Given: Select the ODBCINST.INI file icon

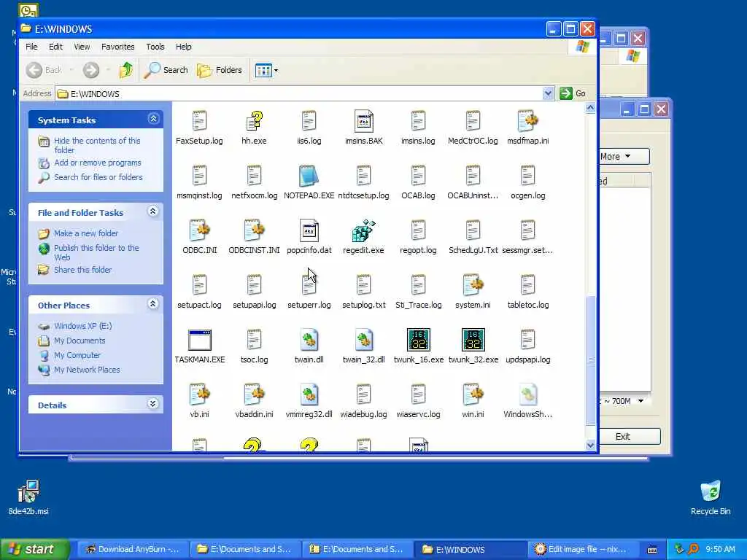Looking at the screenshot, I should pos(254,230).
